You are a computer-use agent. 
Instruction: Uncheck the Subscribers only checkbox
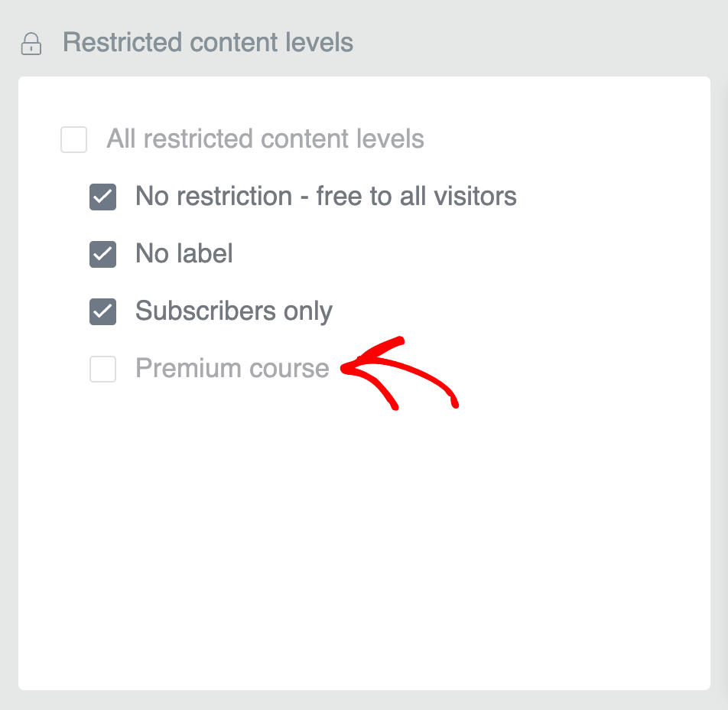tap(102, 311)
